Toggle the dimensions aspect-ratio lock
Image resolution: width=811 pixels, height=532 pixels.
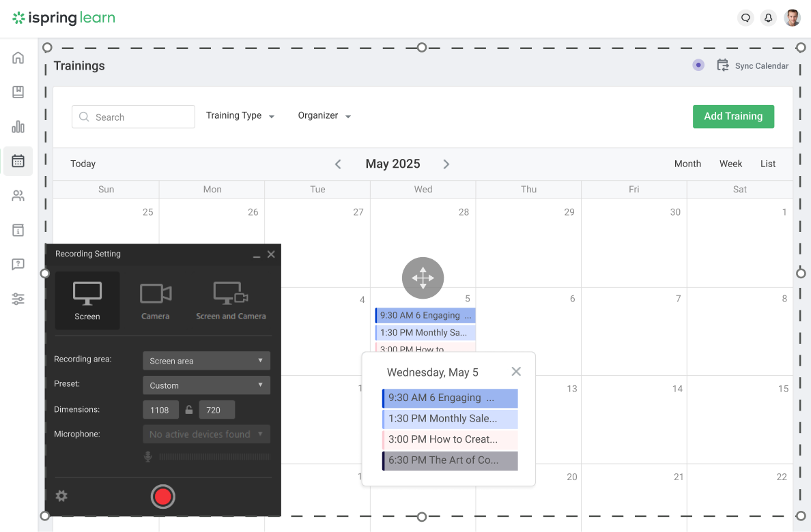(x=188, y=409)
